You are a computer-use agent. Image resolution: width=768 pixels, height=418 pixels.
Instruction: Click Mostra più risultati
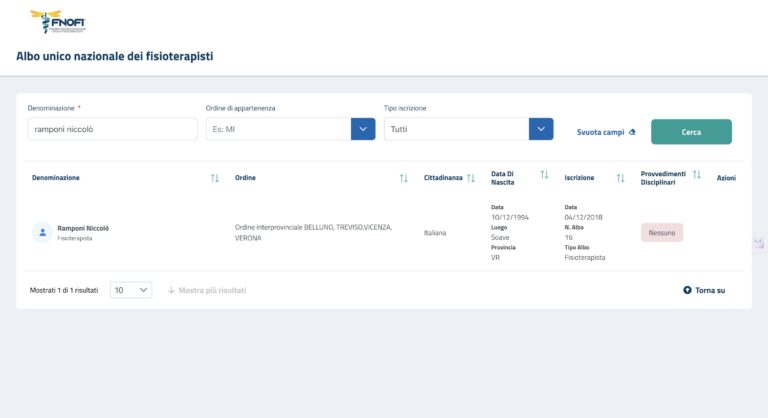click(x=207, y=290)
